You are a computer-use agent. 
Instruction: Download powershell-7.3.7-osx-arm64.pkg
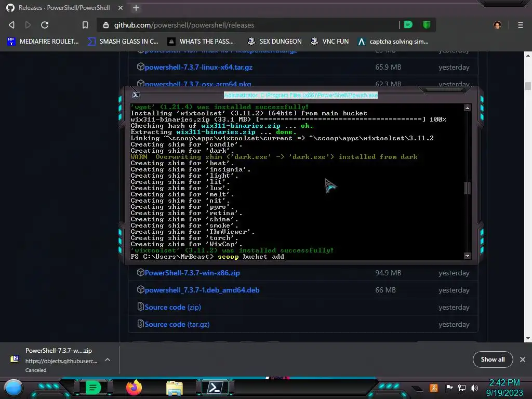[198, 84]
